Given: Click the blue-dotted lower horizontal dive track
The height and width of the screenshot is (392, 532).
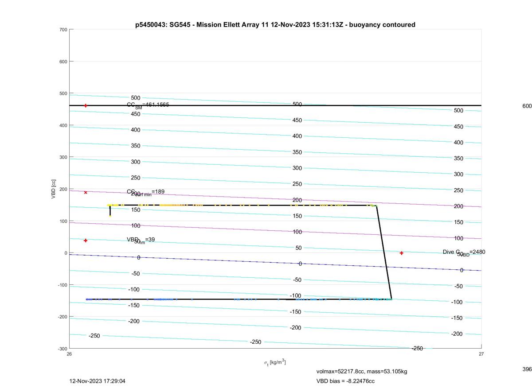Looking at the screenshot, I should tap(239, 299).
